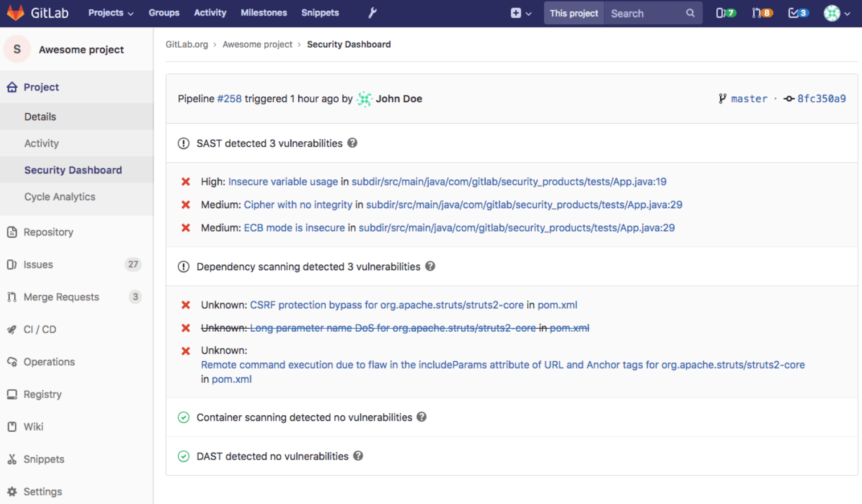
Task: Open the todos list icon
Action: click(x=797, y=13)
